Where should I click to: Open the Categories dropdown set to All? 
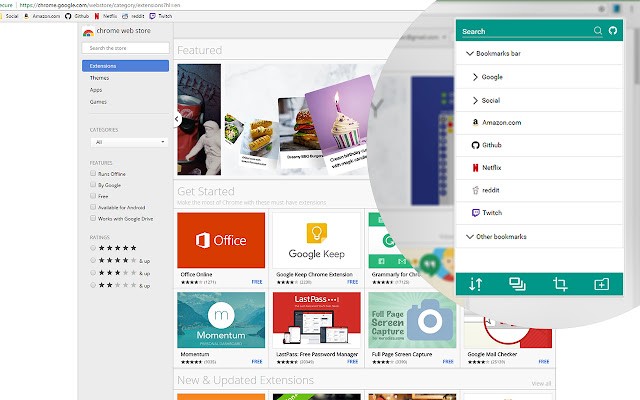coord(128,142)
